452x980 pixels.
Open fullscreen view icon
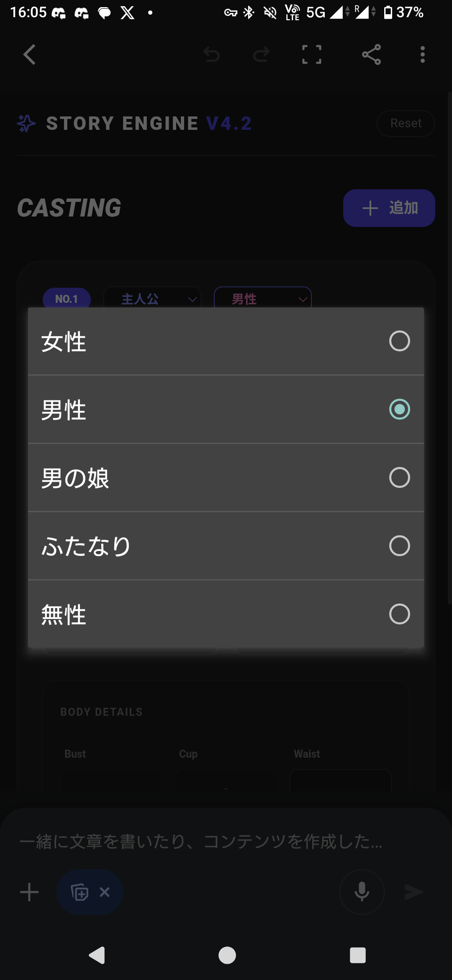pos(312,54)
